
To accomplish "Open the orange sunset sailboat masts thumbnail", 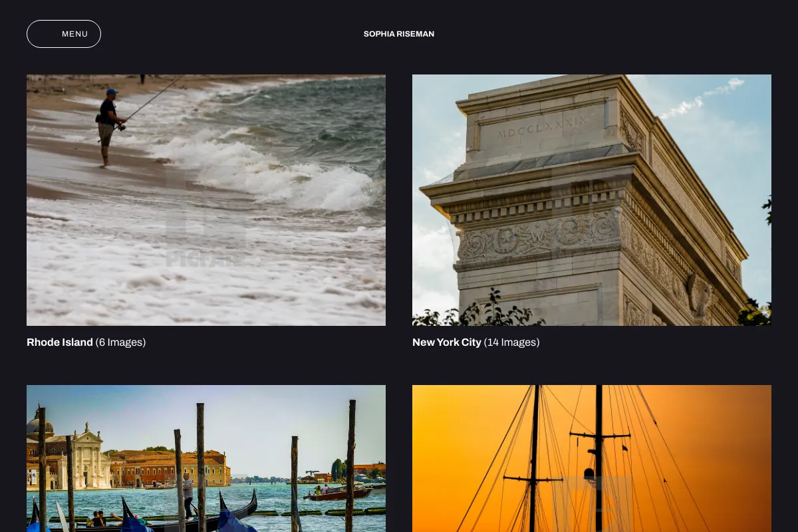I will 592,458.
